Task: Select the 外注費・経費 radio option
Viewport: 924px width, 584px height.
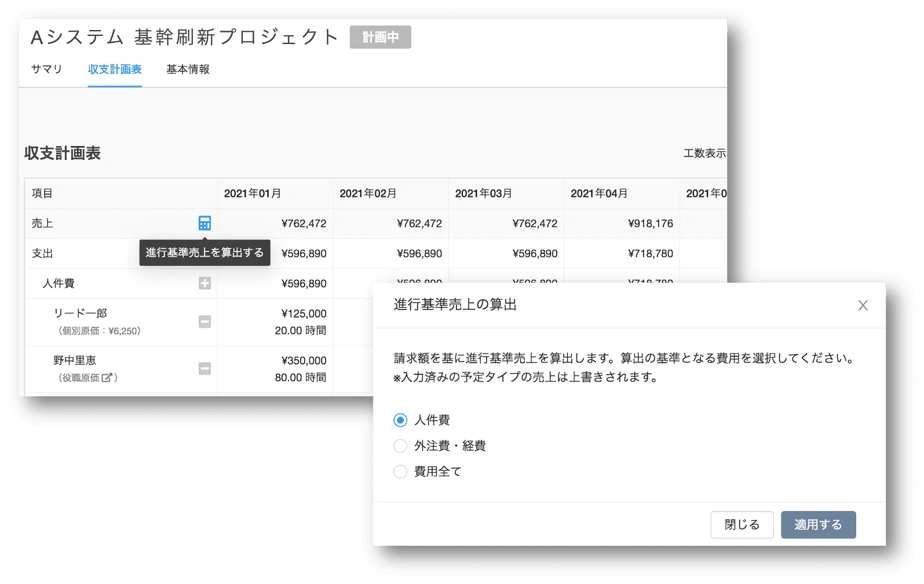Action: point(400,446)
